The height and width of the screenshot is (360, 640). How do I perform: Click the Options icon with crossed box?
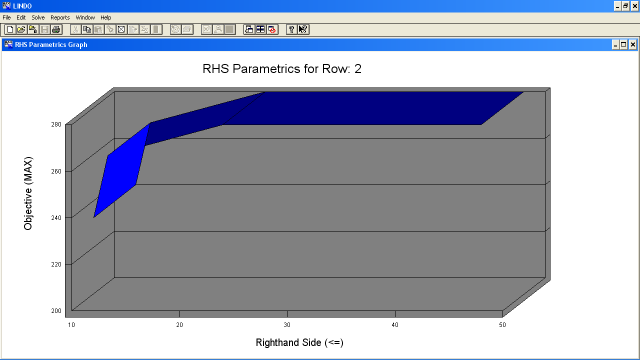(x=122, y=29)
